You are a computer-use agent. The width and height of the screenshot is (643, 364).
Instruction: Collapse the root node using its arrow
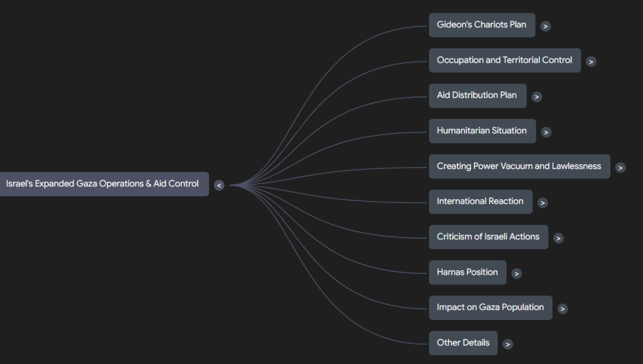pos(219,185)
